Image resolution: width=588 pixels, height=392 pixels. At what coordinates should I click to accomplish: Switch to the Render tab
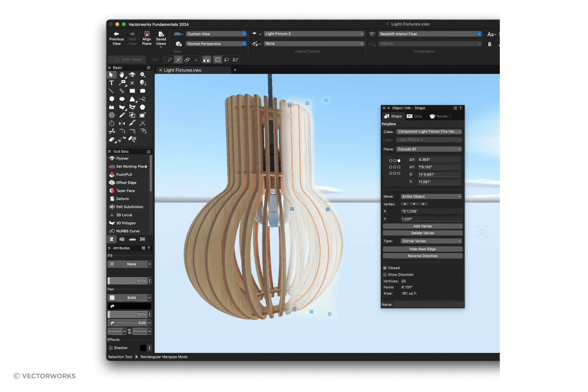(x=439, y=116)
